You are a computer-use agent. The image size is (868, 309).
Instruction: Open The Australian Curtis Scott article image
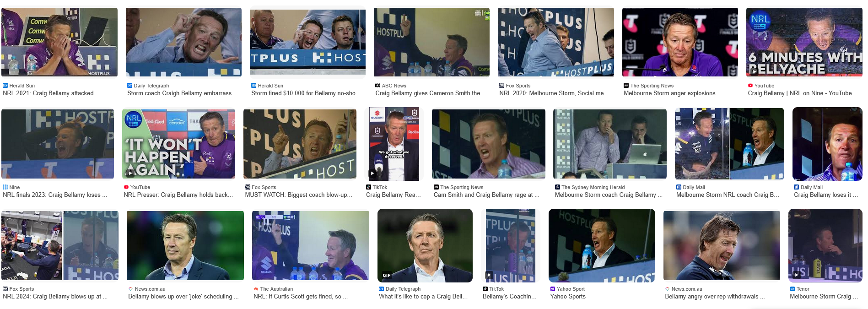tap(311, 245)
